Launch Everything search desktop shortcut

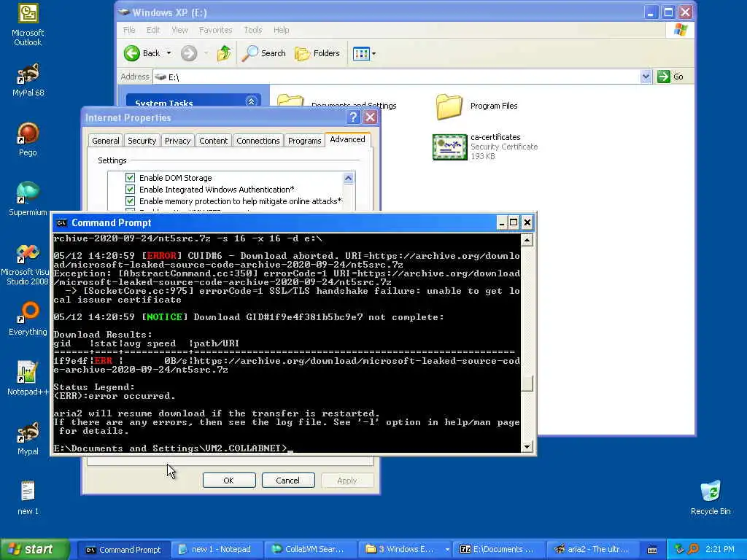click(28, 319)
